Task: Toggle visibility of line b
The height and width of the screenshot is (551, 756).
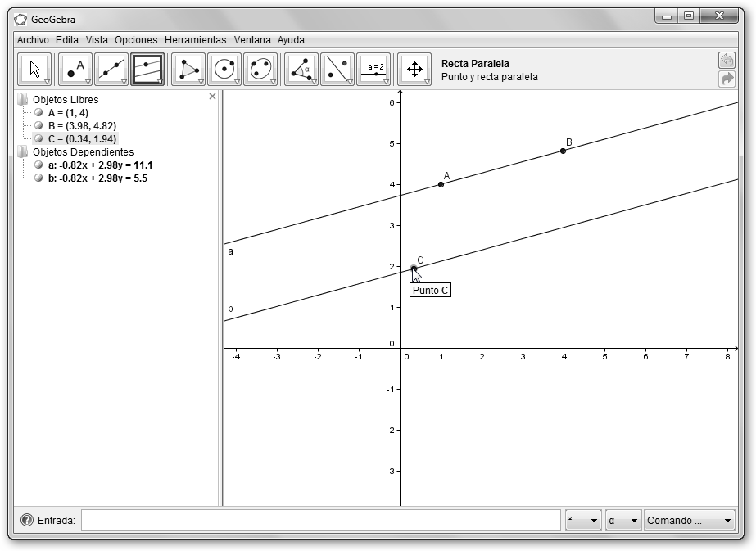Action: [38, 178]
